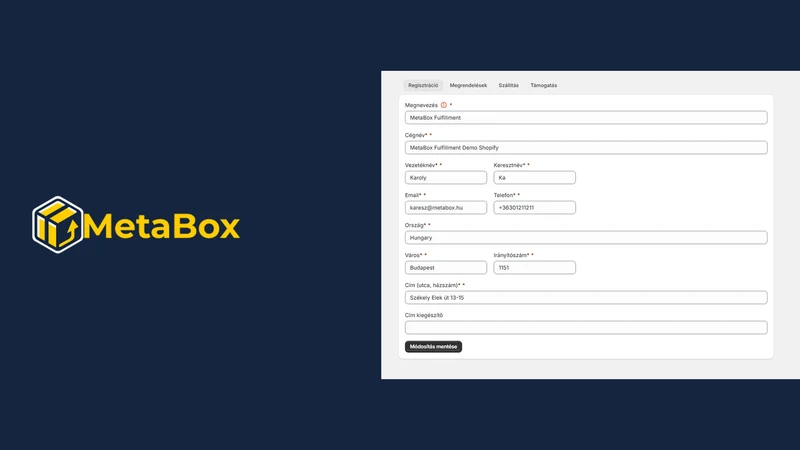Select the Keresztnév input field
Screen dimensions: 800x450
534,178
